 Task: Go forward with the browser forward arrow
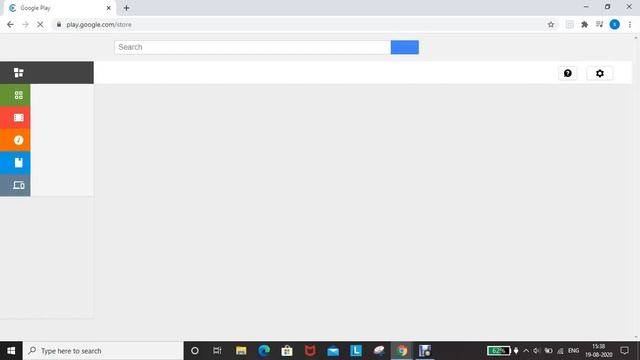[25, 24]
